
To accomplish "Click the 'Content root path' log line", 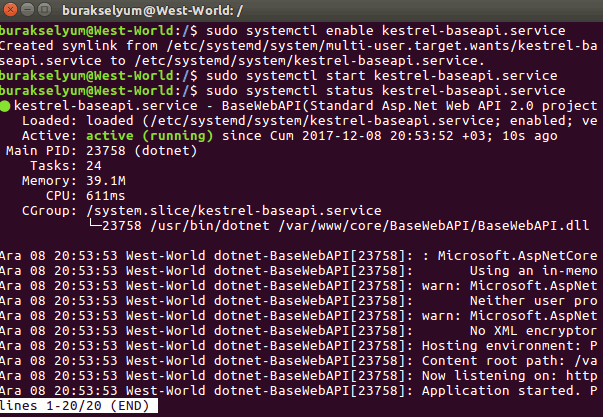I will (298, 361).
